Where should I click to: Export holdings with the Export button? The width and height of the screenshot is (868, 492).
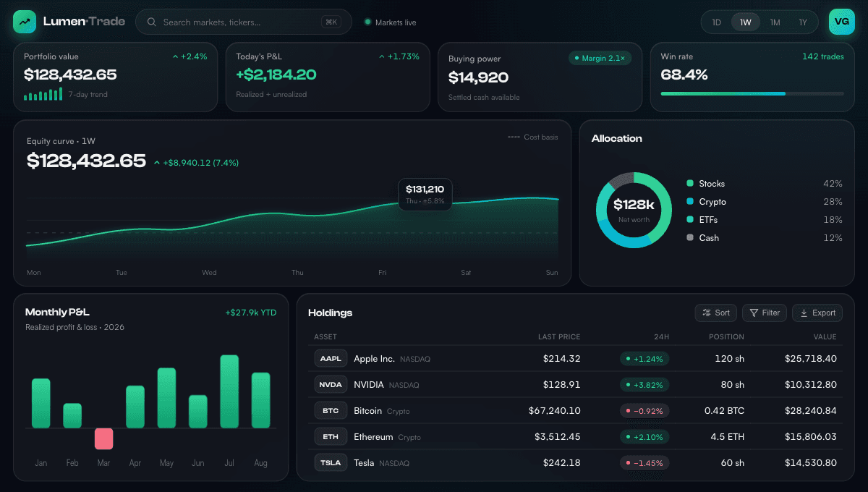point(817,313)
